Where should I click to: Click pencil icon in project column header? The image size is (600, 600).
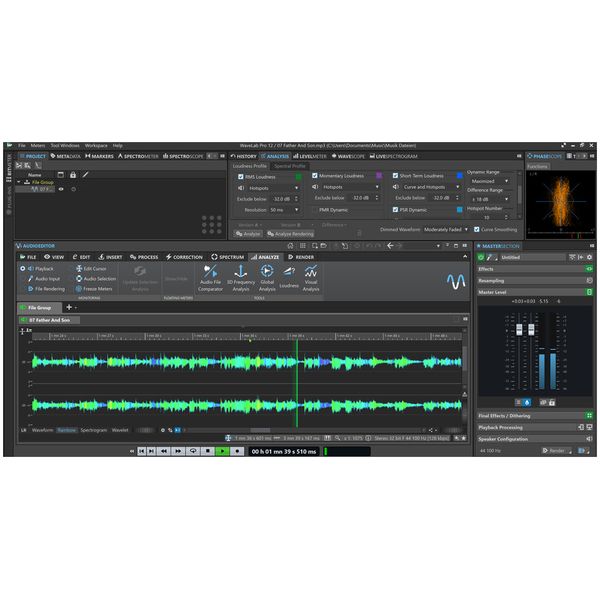click(x=85, y=175)
